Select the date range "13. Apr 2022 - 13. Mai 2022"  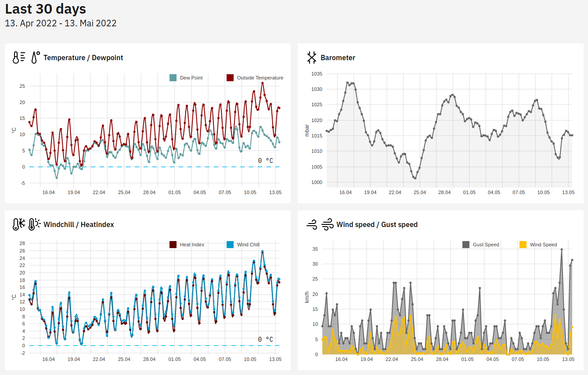point(61,23)
